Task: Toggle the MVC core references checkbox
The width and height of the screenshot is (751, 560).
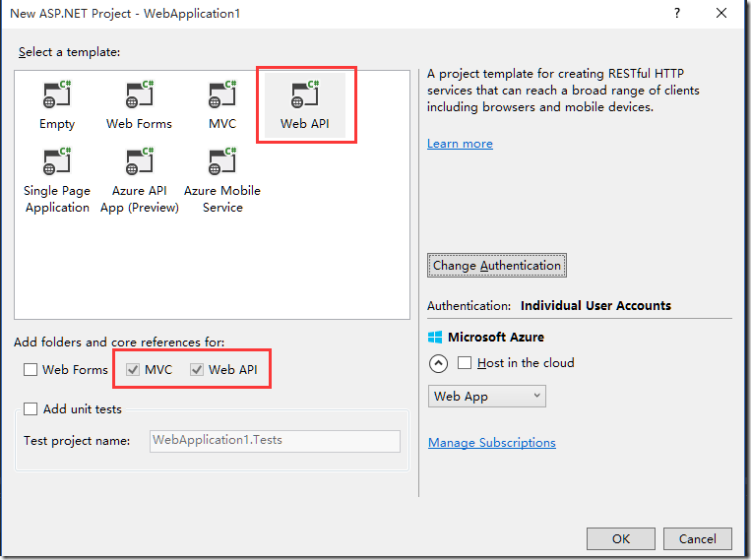Action: (x=133, y=370)
